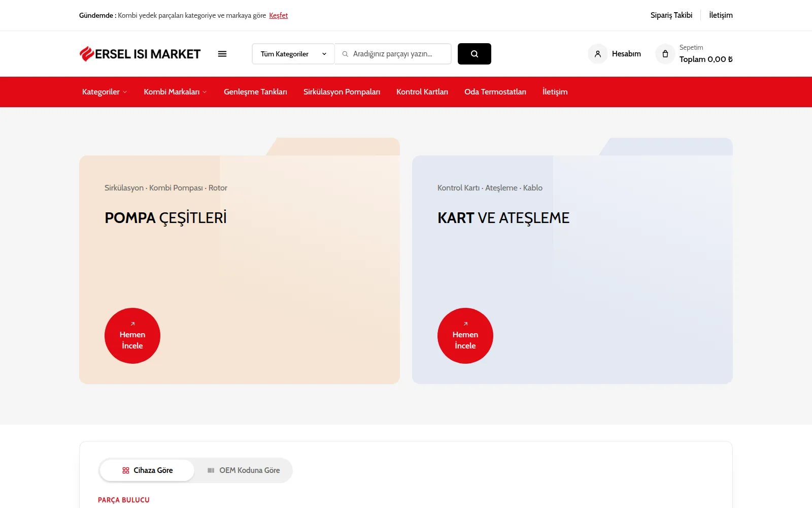Viewport: 812px width, 508px height.
Task: Click Sirkülasyon · Kombi Pompası · Rotor text
Action: click(x=166, y=188)
